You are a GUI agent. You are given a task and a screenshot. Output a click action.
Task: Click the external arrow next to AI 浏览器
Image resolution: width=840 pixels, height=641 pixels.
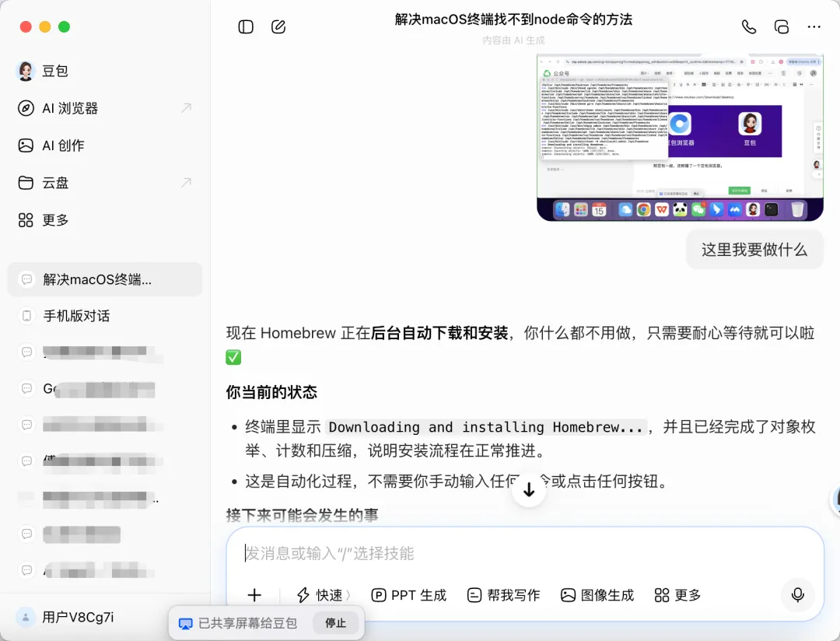(186, 108)
